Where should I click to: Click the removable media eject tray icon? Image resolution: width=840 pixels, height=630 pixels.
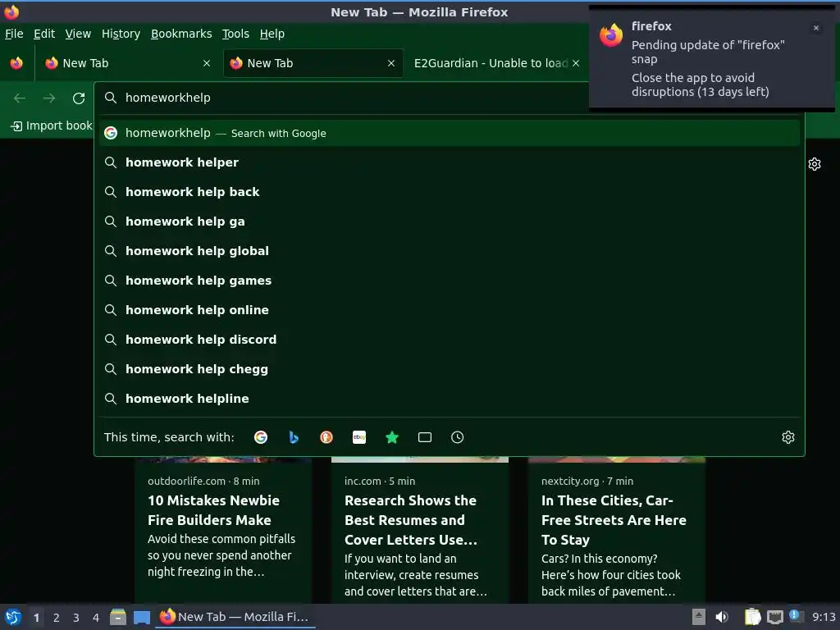699,617
